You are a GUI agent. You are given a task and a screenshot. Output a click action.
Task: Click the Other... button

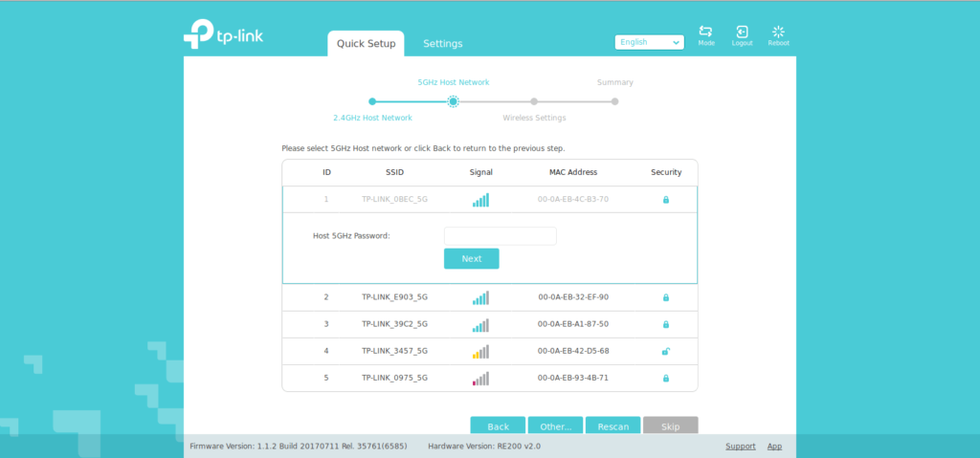point(555,426)
